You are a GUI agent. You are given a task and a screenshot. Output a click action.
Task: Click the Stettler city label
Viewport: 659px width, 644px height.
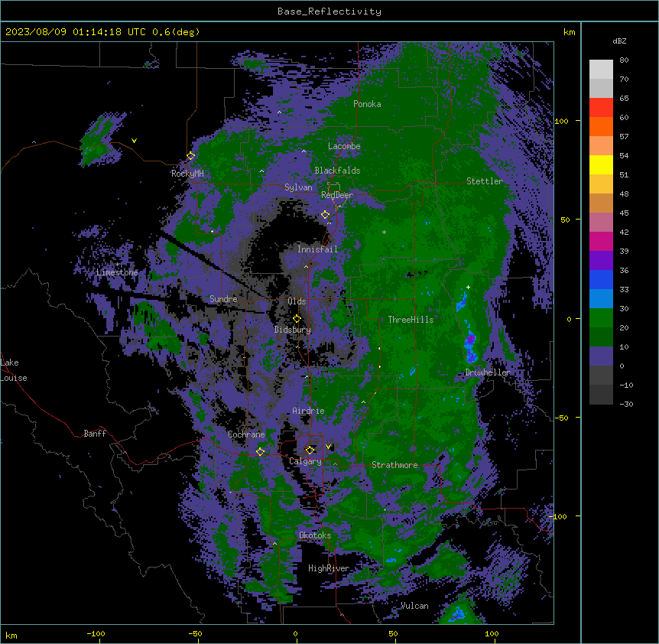pos(485,181)
